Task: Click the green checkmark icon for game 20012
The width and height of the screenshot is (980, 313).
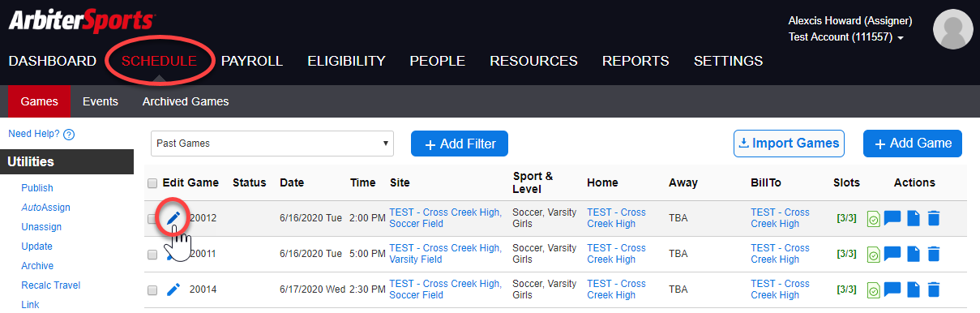Action: (874, 219)
